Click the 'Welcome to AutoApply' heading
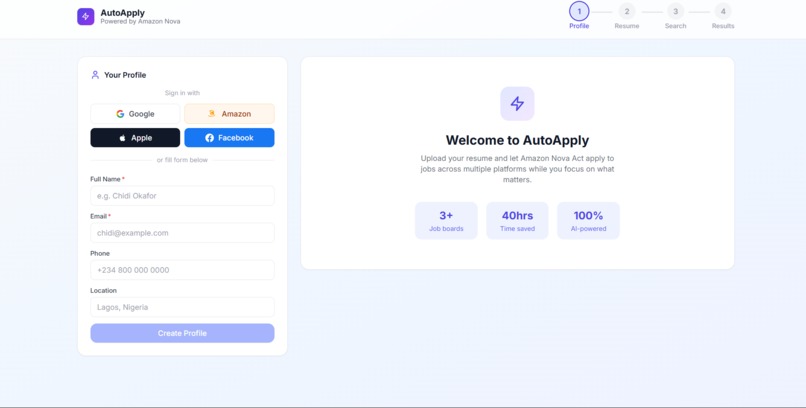The height and width of the screenshot is (408, 806). 517,140
